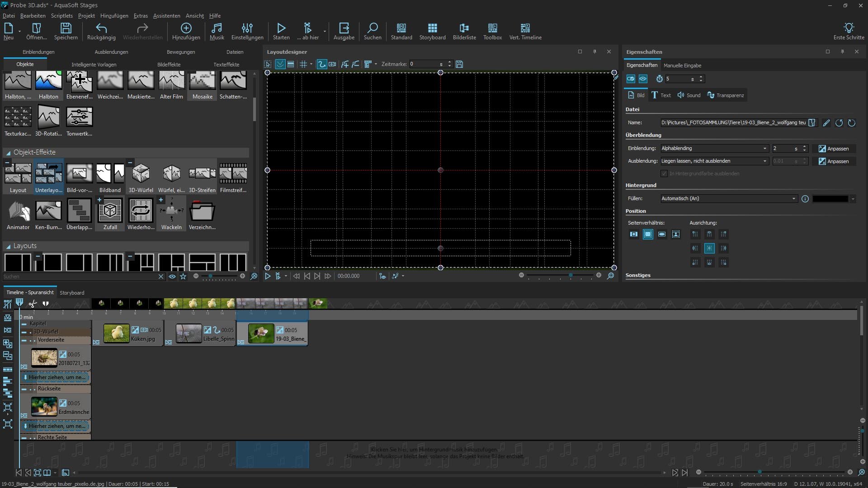Open the Füllen Automatisch (An) dropdown
Viewport: 868px width, 488px height.
(729, 198)
